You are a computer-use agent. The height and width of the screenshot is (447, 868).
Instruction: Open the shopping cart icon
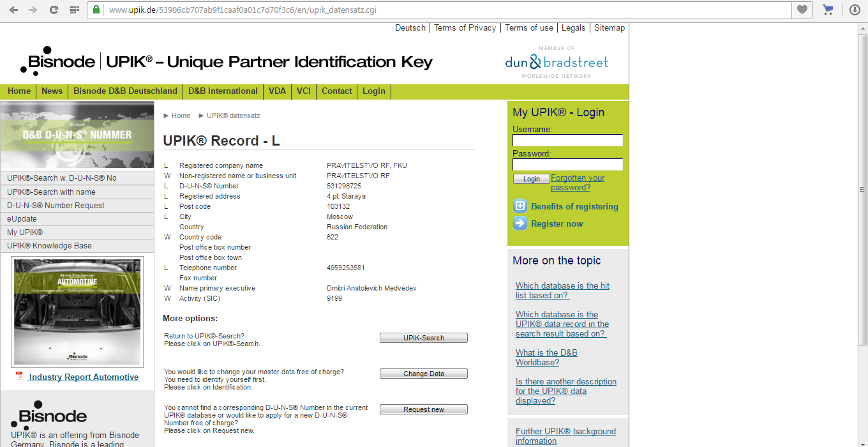click(828, 10)
